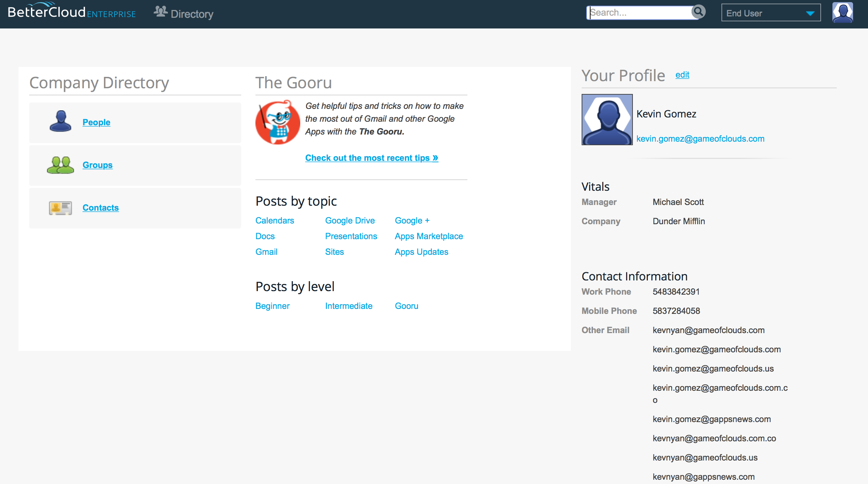Click the name Kevin Gomez
Image resolution: width=868 pixels, height=484 pixels.
pos(666,114)
